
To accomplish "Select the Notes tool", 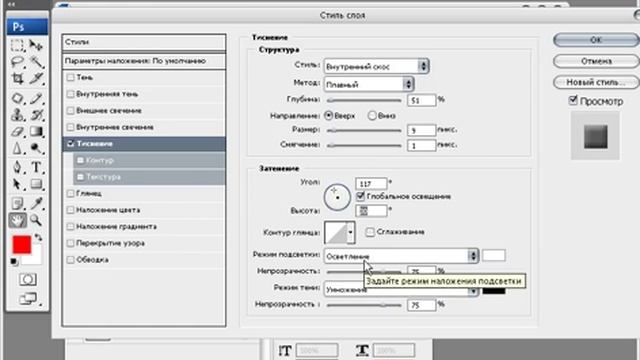I will tap(17, 203).
